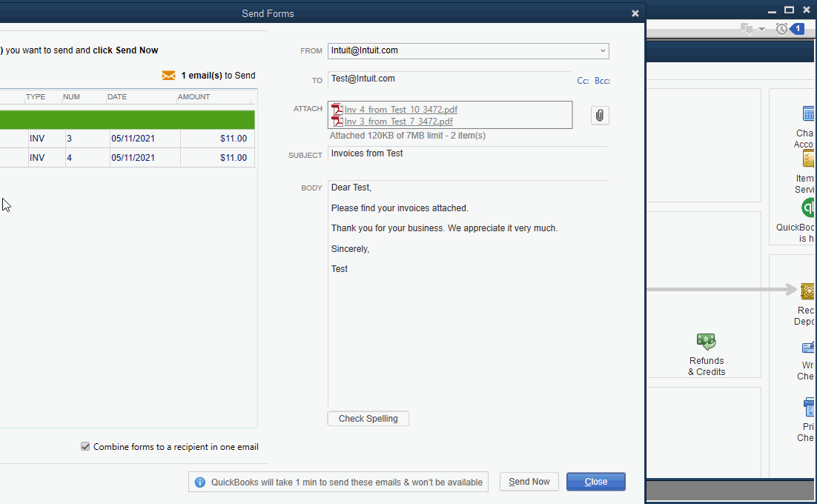Open the Record Deposits icon

(x=807, y=291)
